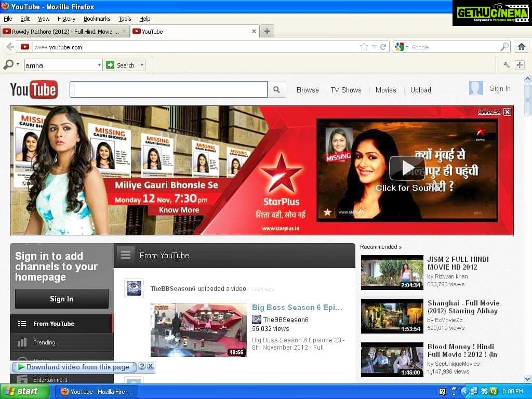Click Know More in the ad
The width and height of the screenshot is (532, 399).
[179, 210]
